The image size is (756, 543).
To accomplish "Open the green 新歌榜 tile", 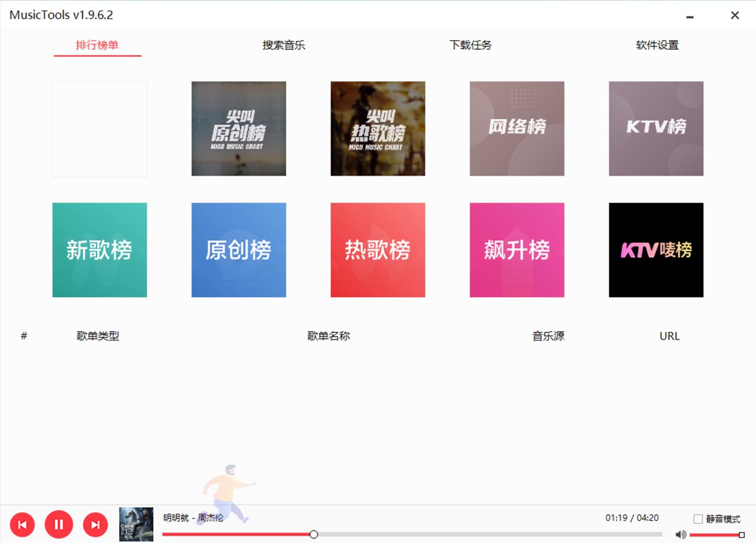I will (100, 250).
